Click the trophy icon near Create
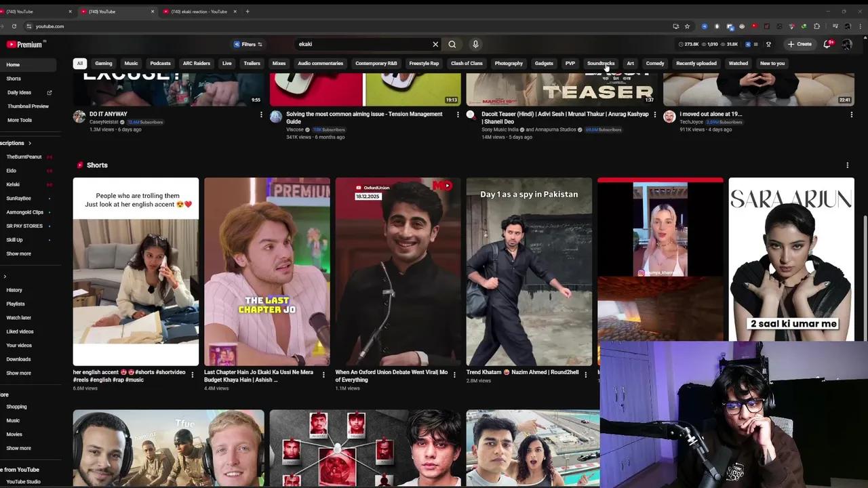Image resolution: width=868 pixels, height=488 pixels. tap(768, 44)
